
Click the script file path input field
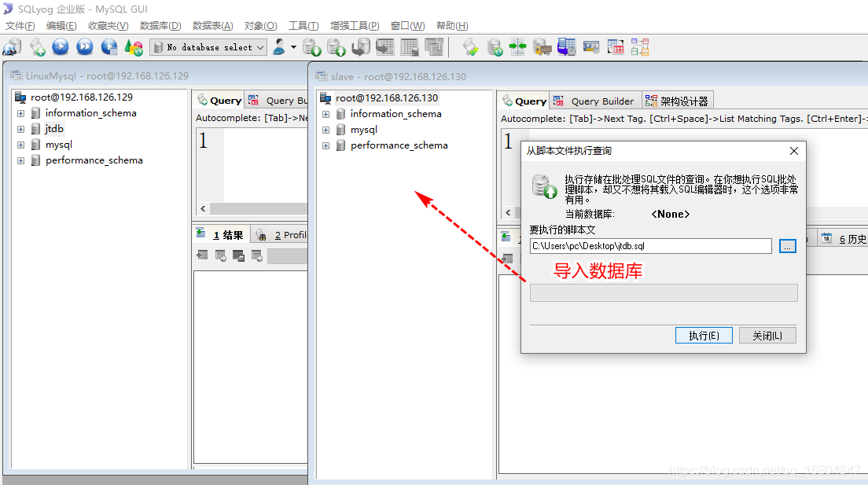(650, 246)
